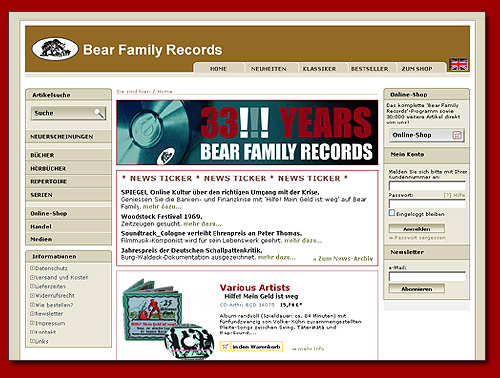Click the Woodstock Festival 1969 headline
Viewport: 500px width, 378px height.
click(x=162, y=216)
